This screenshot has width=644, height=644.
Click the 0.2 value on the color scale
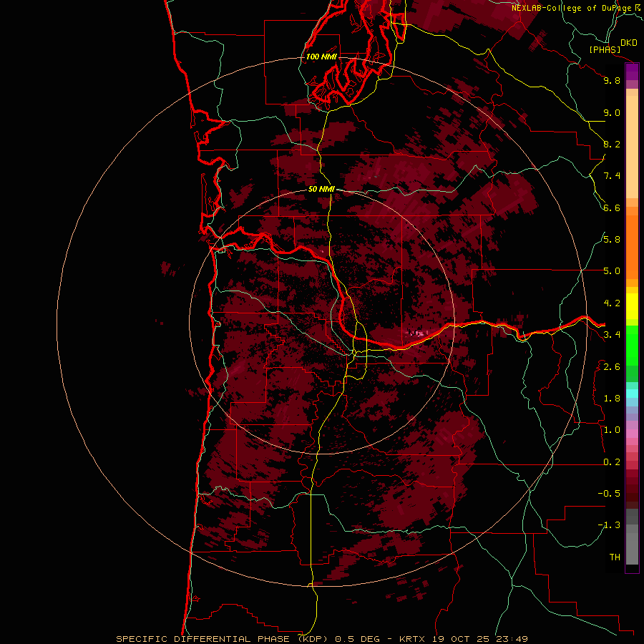click(x=612, y=462)
